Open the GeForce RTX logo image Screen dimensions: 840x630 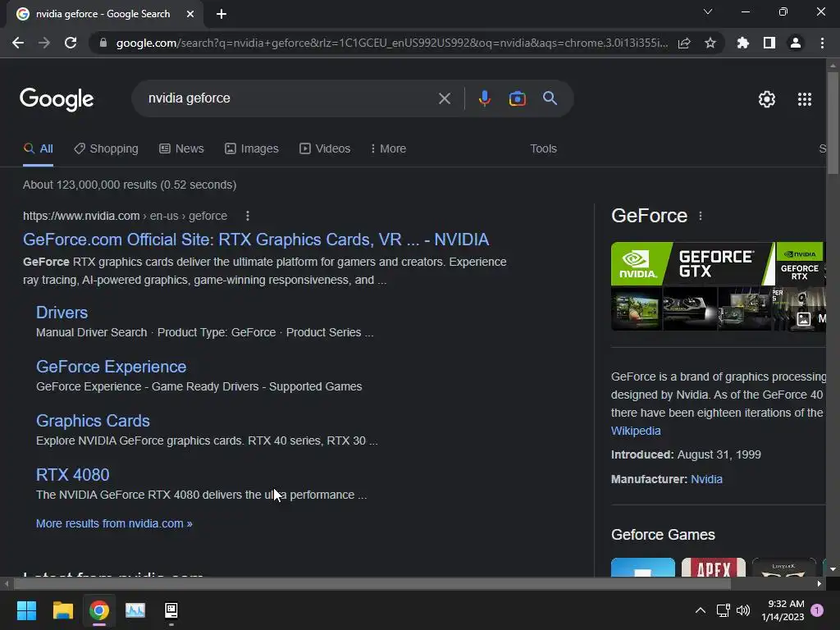click(799, 263)
